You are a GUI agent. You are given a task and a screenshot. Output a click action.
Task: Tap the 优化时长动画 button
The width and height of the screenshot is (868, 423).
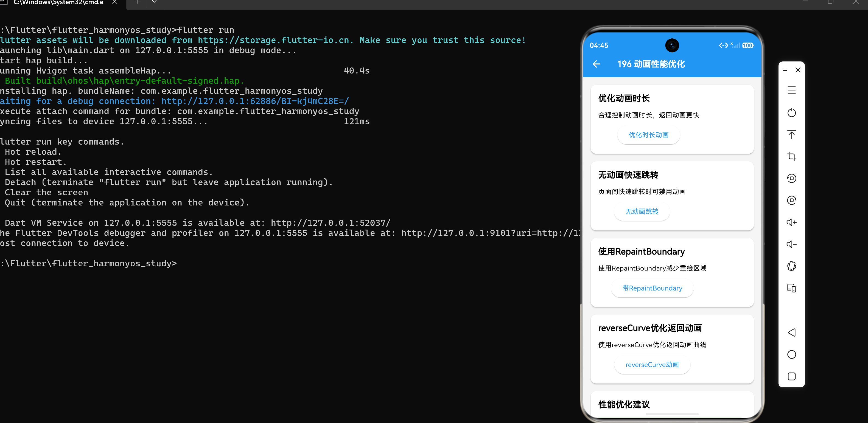648,135
